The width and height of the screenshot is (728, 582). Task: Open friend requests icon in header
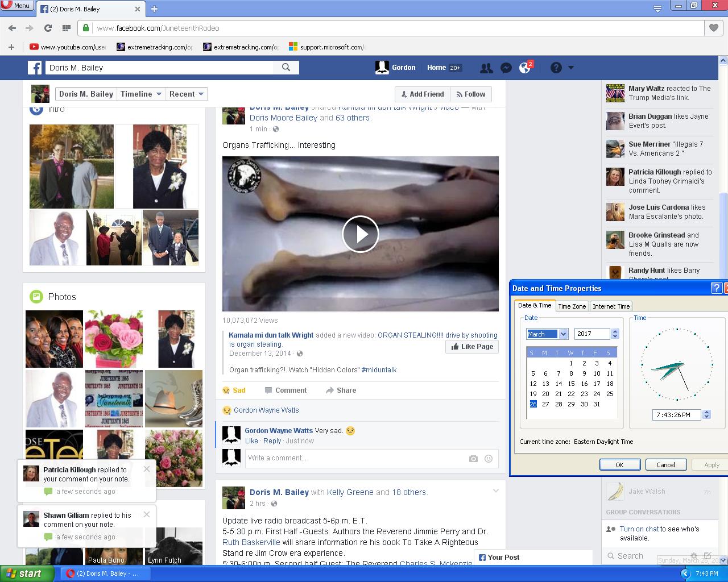coord(486,68)
